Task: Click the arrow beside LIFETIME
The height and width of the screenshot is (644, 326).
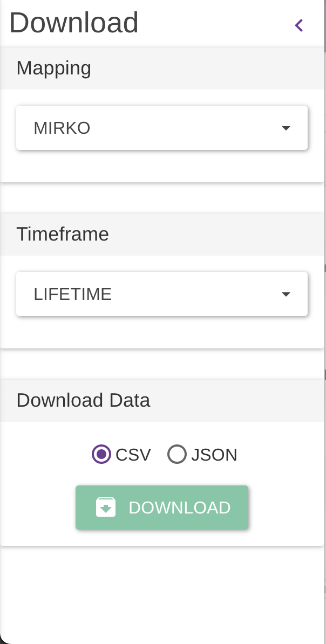Action: [x=286, y=294]
